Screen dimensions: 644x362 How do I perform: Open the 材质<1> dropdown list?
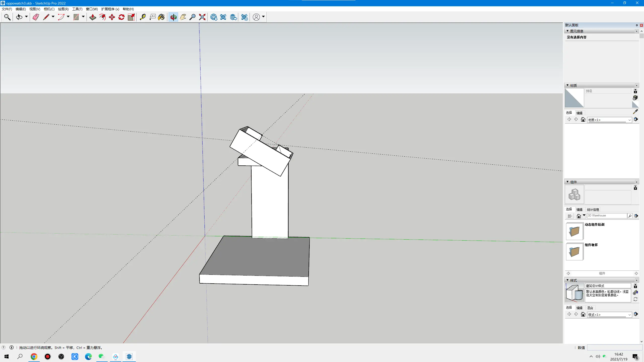click(629, 120)
